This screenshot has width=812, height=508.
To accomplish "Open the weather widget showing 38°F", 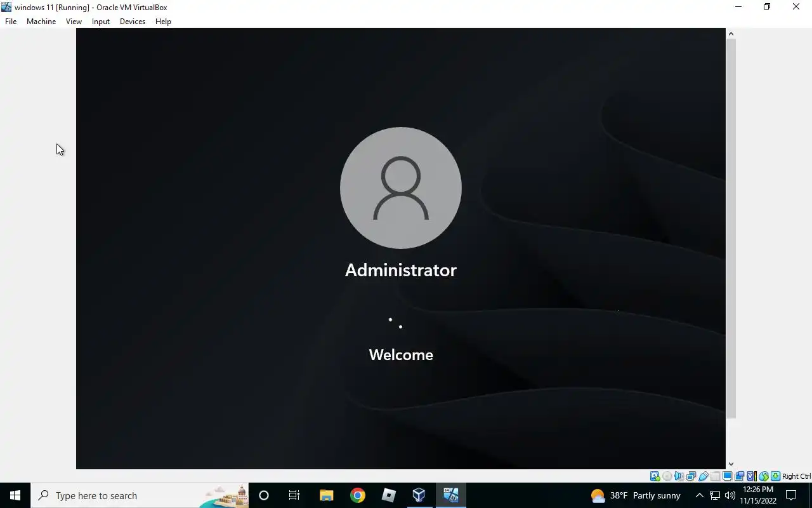I will tap(636, 495).
